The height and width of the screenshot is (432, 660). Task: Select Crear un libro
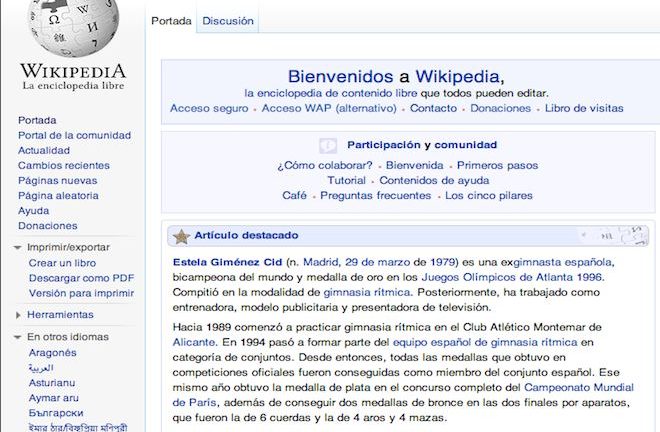[x=62, y=263]
